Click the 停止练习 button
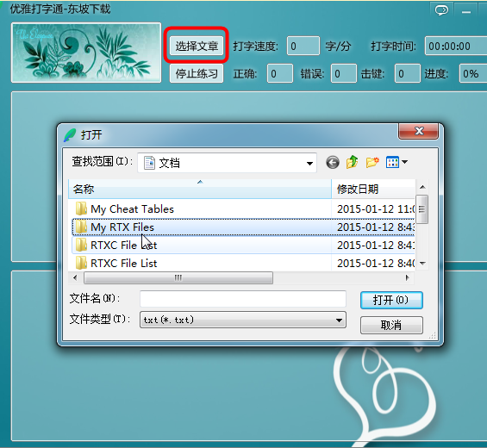487x448 pixels. 197,73
